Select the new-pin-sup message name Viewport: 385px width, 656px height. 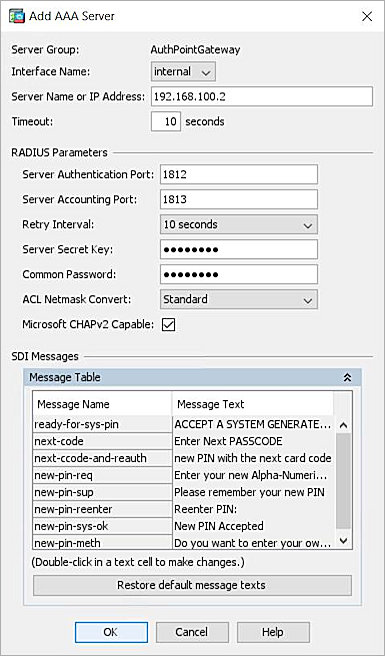tap(102, 492)
